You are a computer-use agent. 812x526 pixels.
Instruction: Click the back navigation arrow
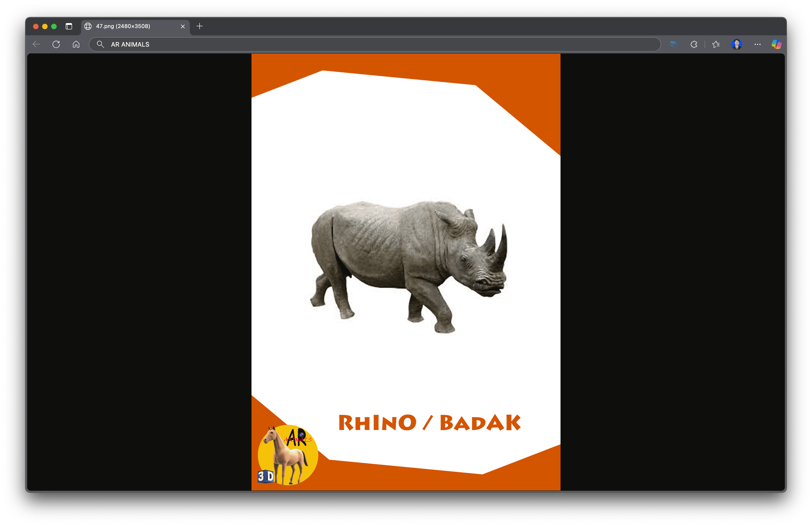36,44
